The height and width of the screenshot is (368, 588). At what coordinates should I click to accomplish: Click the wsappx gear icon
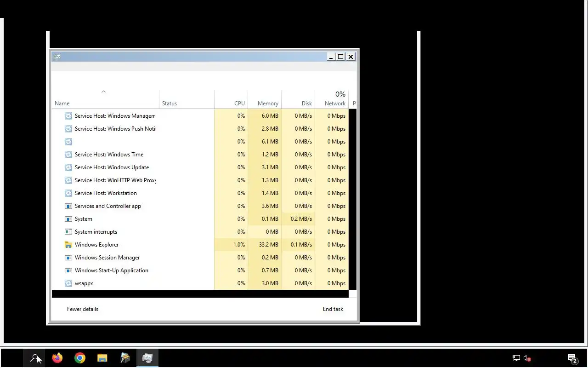point(68,283)
